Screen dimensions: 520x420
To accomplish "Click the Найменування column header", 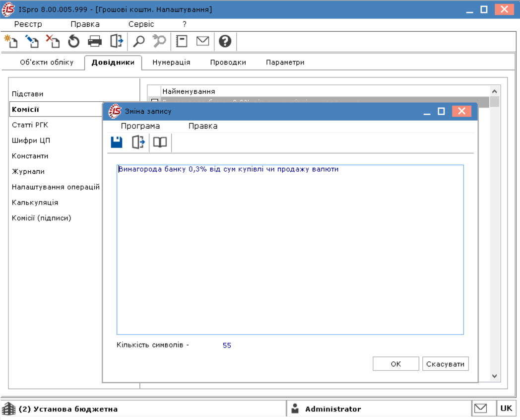I will 325,91.
